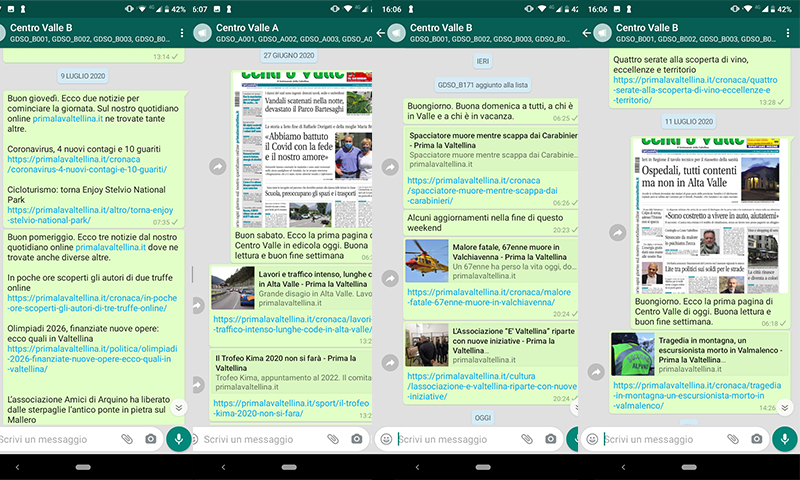The height and width of the screenshot is (480, 800).
Task: Open the traffic queue preview thumbnail
Action: pyautogui.click(x=233, y=288)
